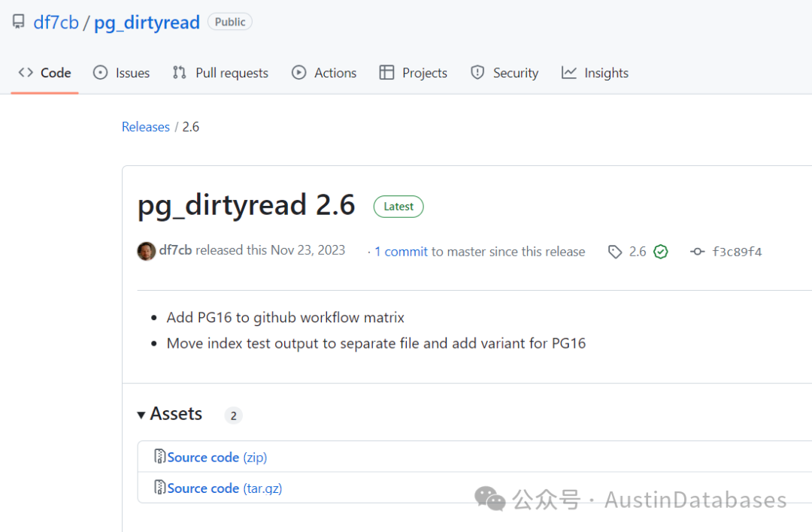Image resolution: width=812 pixels, height=532 pixels.
Task: Open the pg_dirtyread repository link
Action: 147,23
